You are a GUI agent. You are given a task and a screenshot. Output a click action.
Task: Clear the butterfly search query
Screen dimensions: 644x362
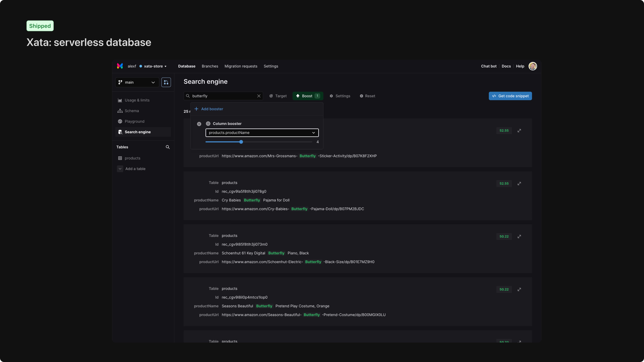(x=259, y=96)
